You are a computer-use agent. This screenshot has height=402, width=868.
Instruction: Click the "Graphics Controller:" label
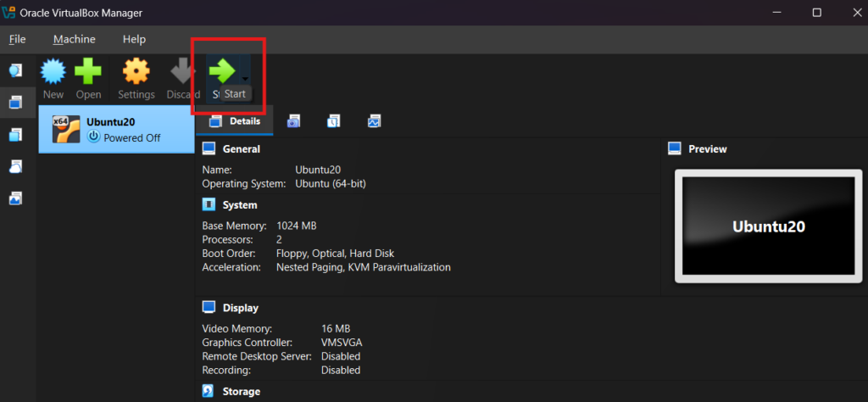[x=247, y=342]
